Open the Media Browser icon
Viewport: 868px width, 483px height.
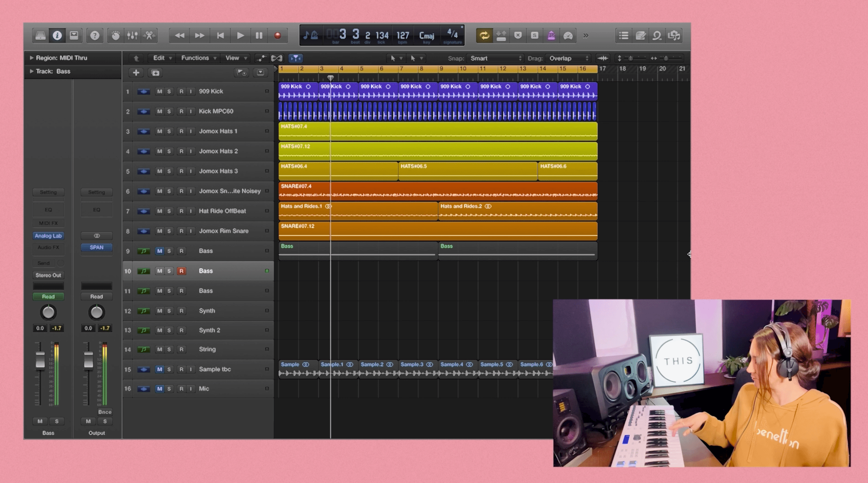coord(674,36)
